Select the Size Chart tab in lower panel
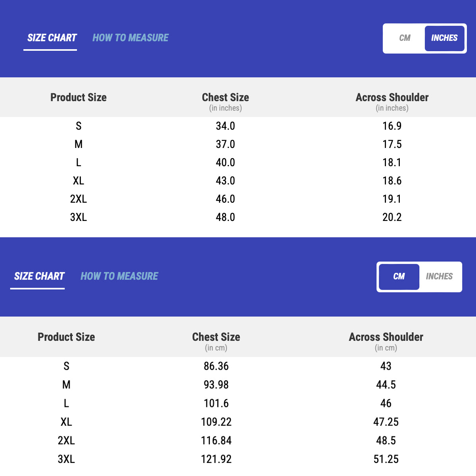Image resolution: width=476 pixels, height=476 pixels. 39,276
